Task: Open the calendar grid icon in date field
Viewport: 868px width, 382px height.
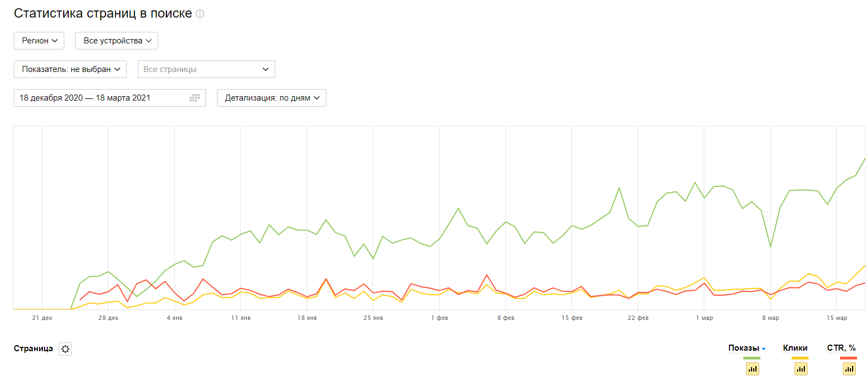Action: 194,98
